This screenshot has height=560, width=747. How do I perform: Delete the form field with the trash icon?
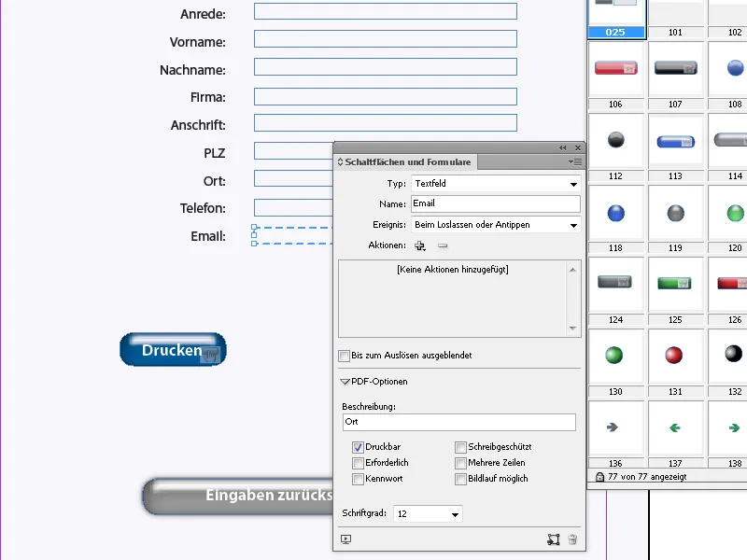pyautogui.click(x=573, y=539)
